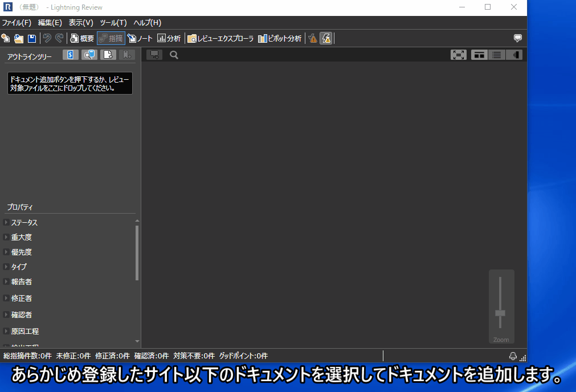Open an existing review file icon
The height and width of the screenshot is (392, 576).
tap(19, 38)
